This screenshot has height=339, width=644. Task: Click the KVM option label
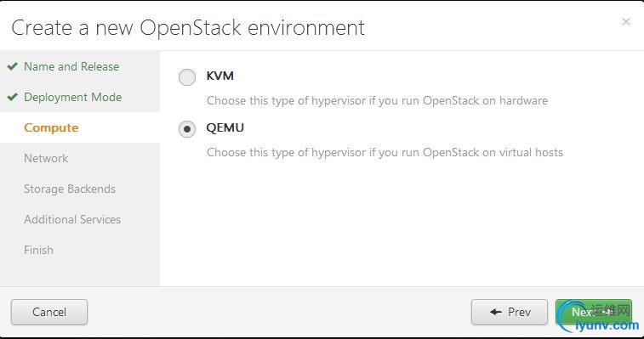pyautogui.click(x=220, y=76)
